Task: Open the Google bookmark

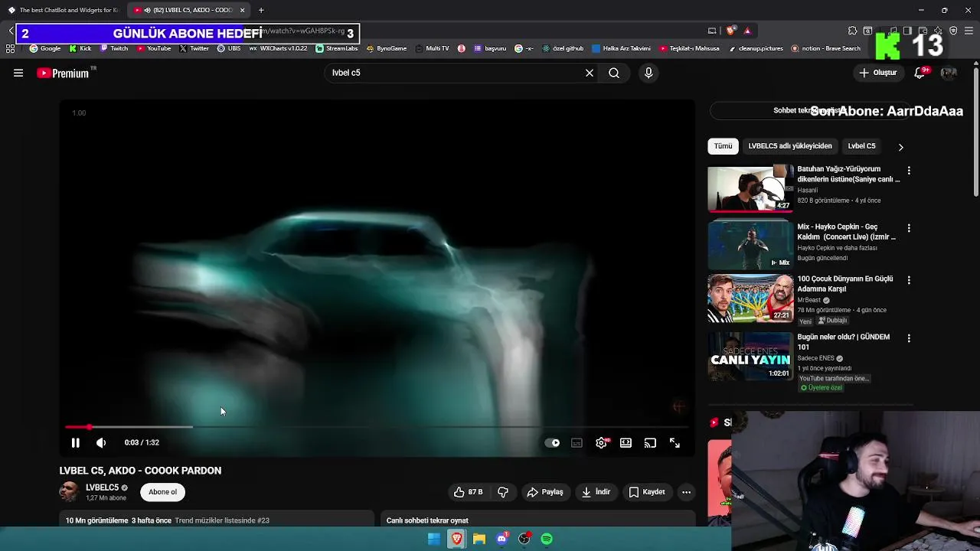Action: coord(45,48)
